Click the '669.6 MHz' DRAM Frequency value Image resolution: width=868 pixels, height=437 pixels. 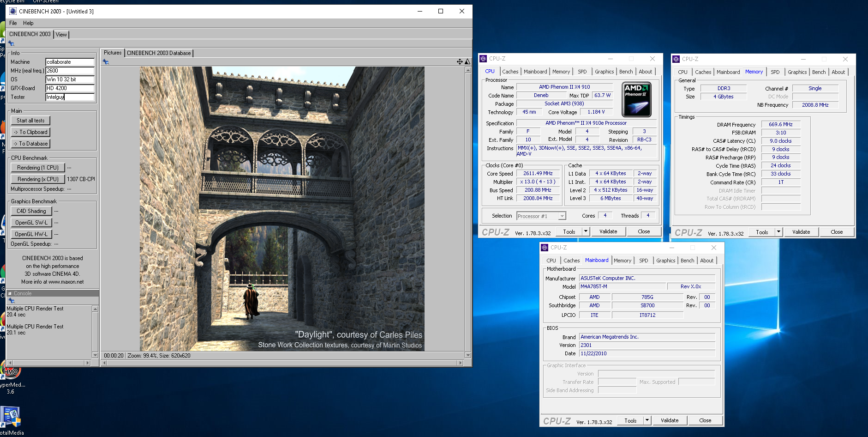click(x=781, y=125)
